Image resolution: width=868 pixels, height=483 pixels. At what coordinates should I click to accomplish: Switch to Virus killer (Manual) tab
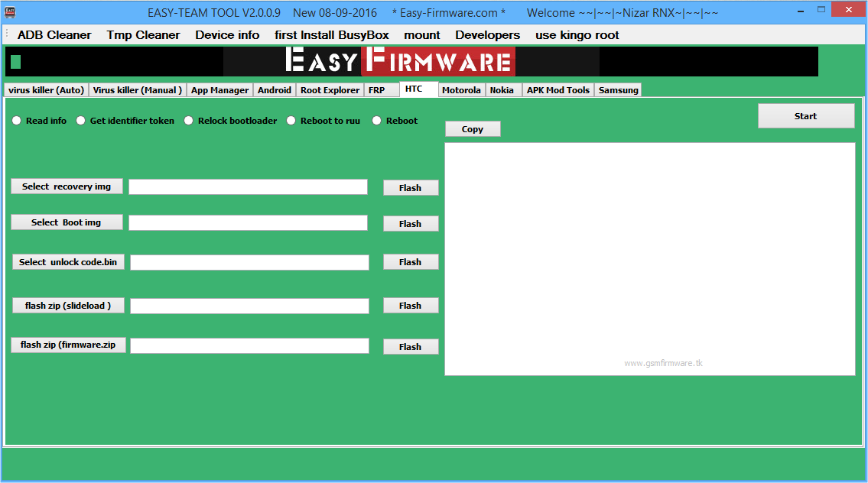click(138, 90)
